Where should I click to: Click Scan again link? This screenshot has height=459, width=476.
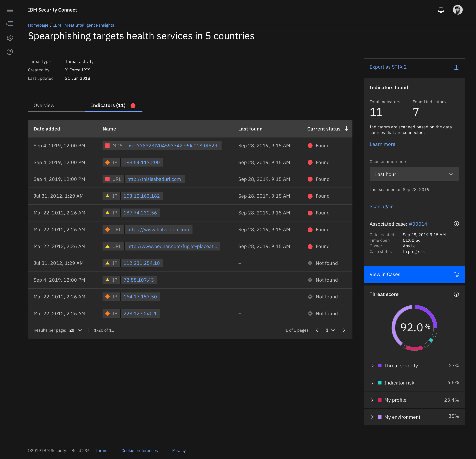381,207
